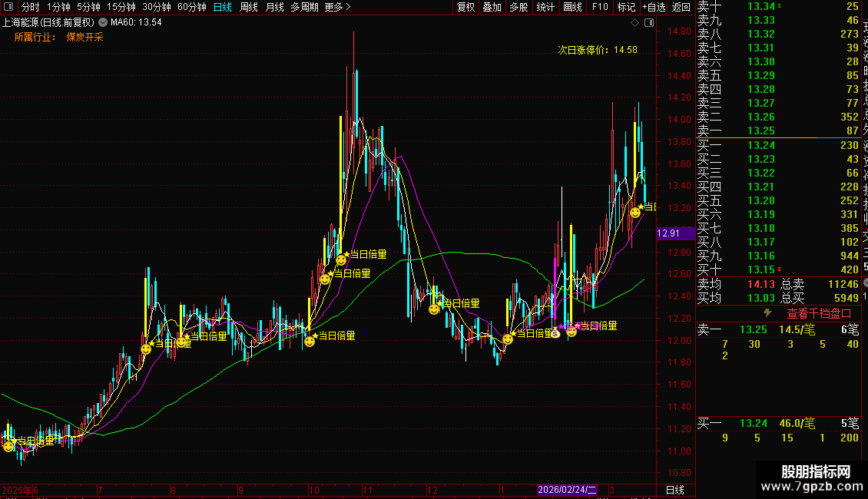Screen dimensions: 868x499
Task: Select the 买一 13.24 order book row
Action: pyautogui.click(x=778, y=146)
